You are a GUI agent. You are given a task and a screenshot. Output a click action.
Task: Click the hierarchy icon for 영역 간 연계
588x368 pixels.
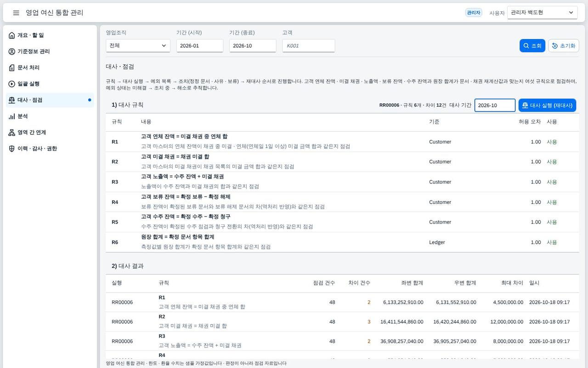(x=12, y=132)
